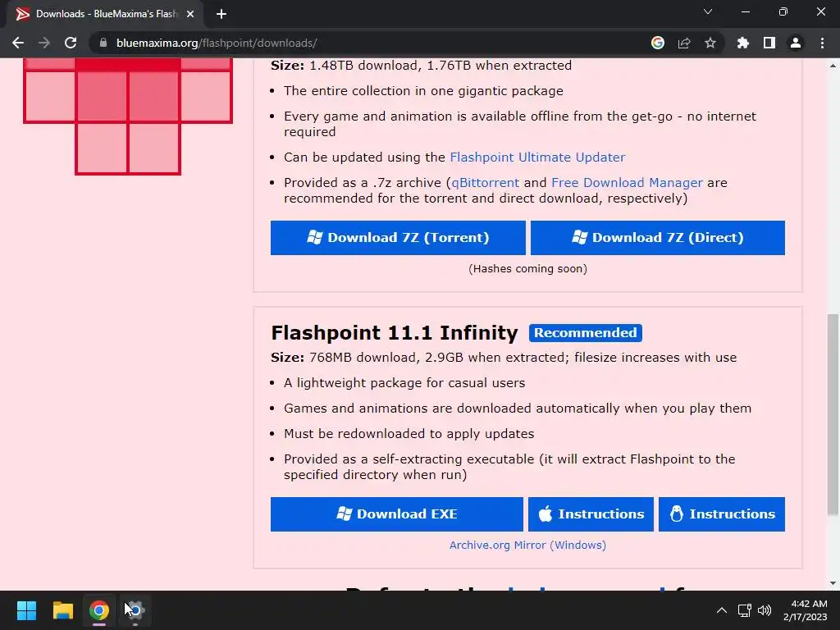This screenshot has height=630, width=840.
Task: Click the page scrollbar thumb
Action: click(x=833, y=415)
